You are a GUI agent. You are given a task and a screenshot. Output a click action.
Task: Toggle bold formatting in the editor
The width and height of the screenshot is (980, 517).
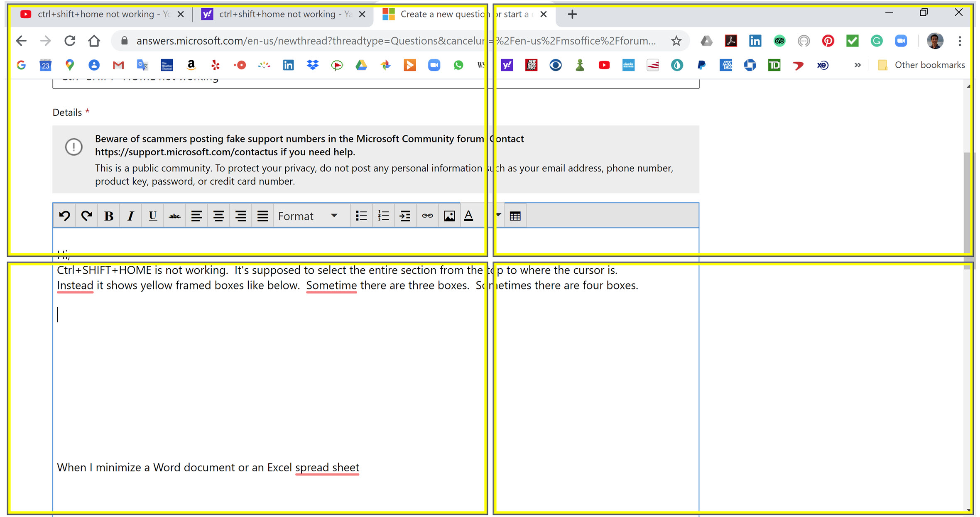109,216
